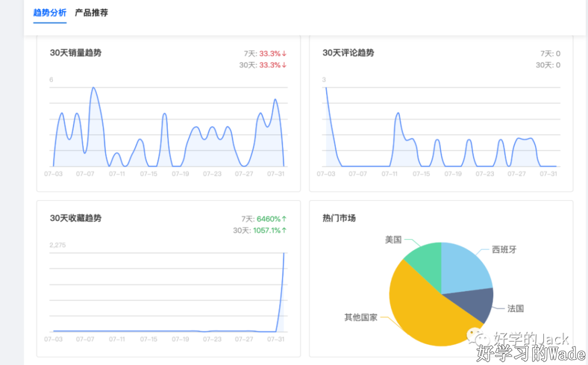The width and height of the screenshot is (588, 365).
Task: Click the 热门市场 panel title
Action: pos(339,218)
